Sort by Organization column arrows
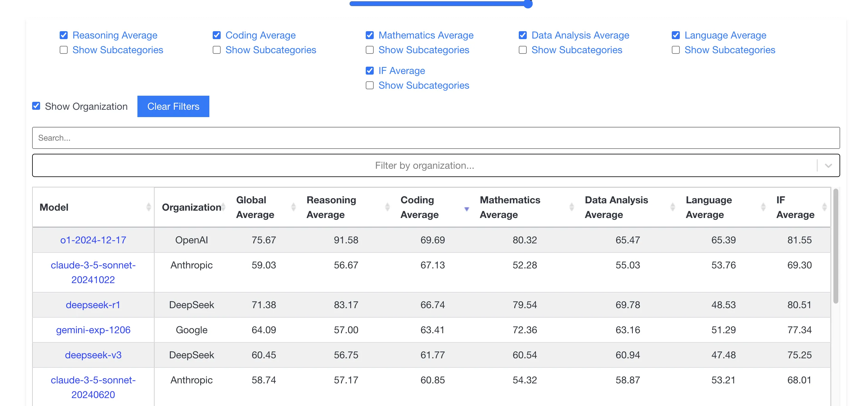The width and height of the screenshot is (868, 406). pyautogui.click(x=223, y=207)
